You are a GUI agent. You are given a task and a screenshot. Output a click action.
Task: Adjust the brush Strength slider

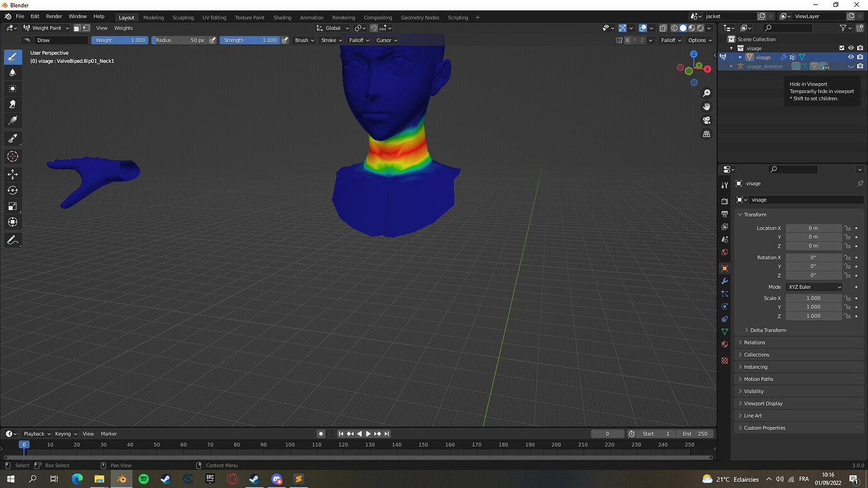(250, 40)
